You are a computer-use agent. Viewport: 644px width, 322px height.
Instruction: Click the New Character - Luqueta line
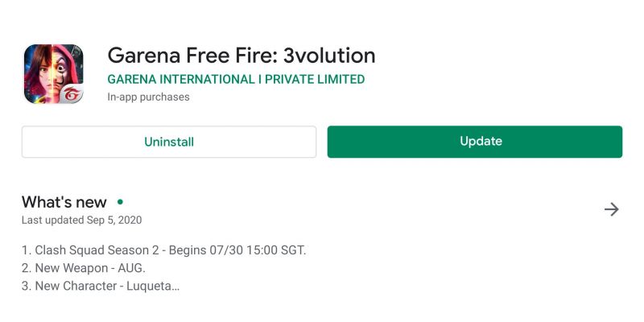[x=101, y=287]
